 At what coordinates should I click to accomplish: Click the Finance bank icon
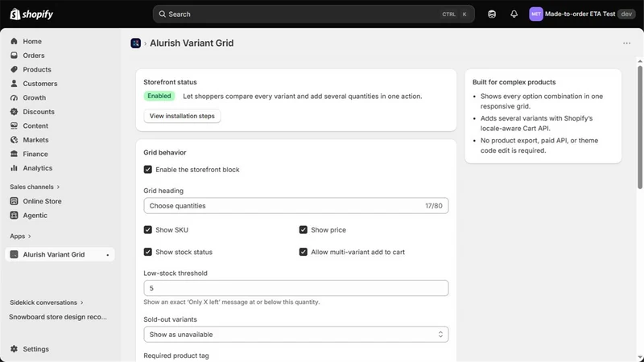14,154
